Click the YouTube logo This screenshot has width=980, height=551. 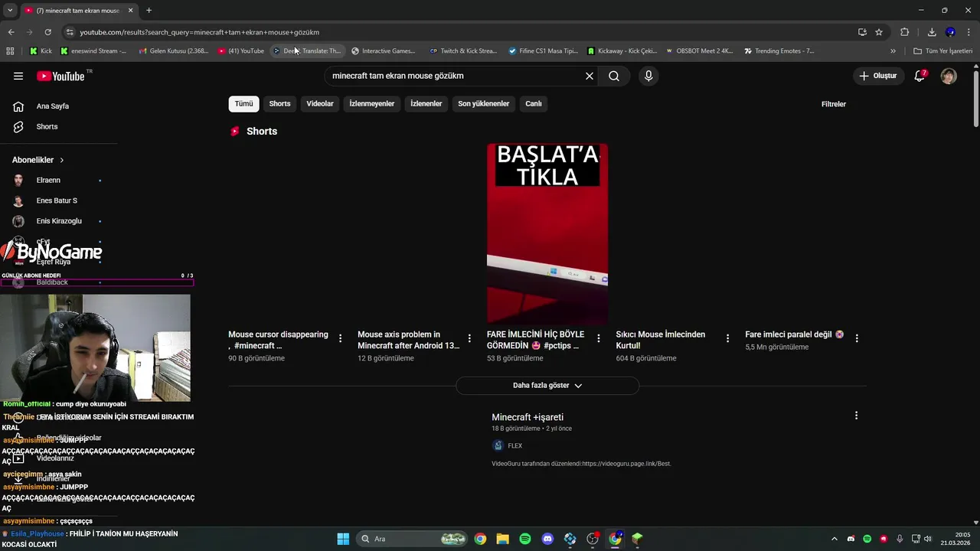coord(60,76)
